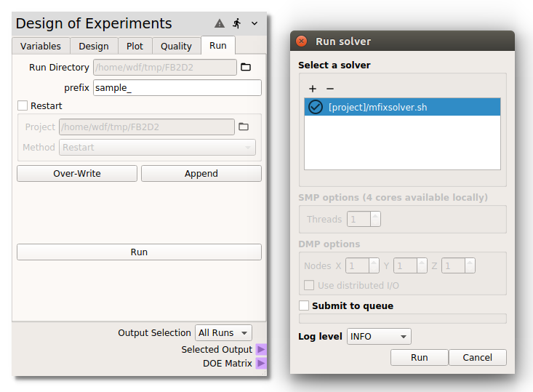The height and width of the screenshot is (392, 533).
Task: Open the Log level dropdown
Action: (379, 337)
